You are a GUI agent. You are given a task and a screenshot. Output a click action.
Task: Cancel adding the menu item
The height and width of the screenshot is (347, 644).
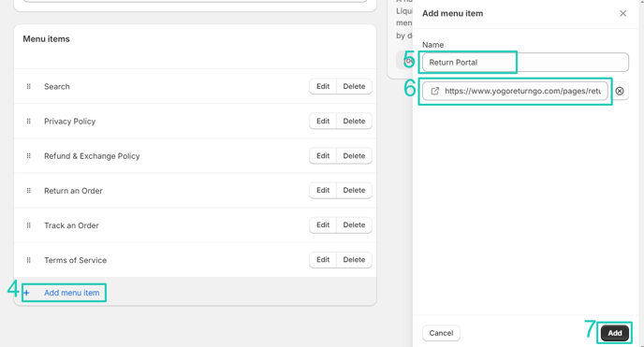click(x=441, y=333)
